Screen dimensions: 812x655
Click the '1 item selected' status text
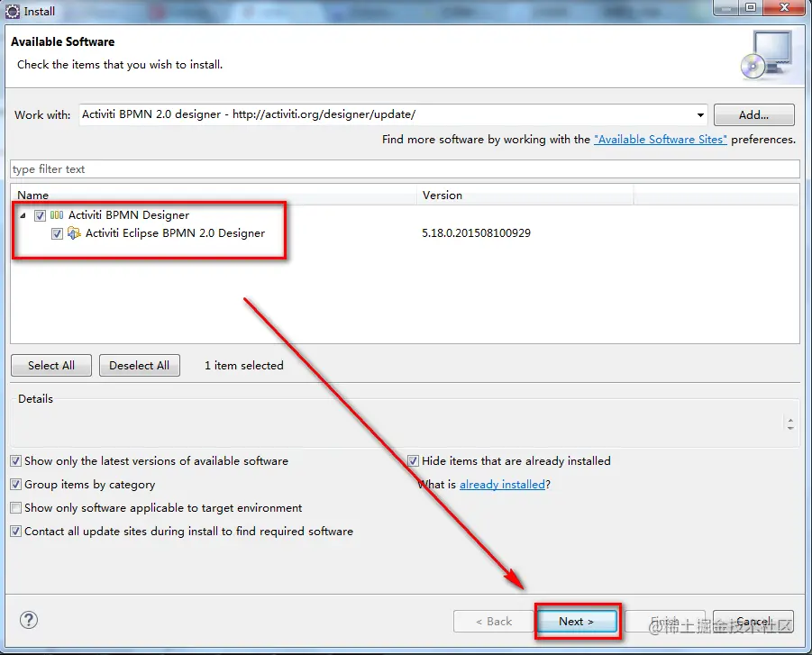(x=244, y=366)
